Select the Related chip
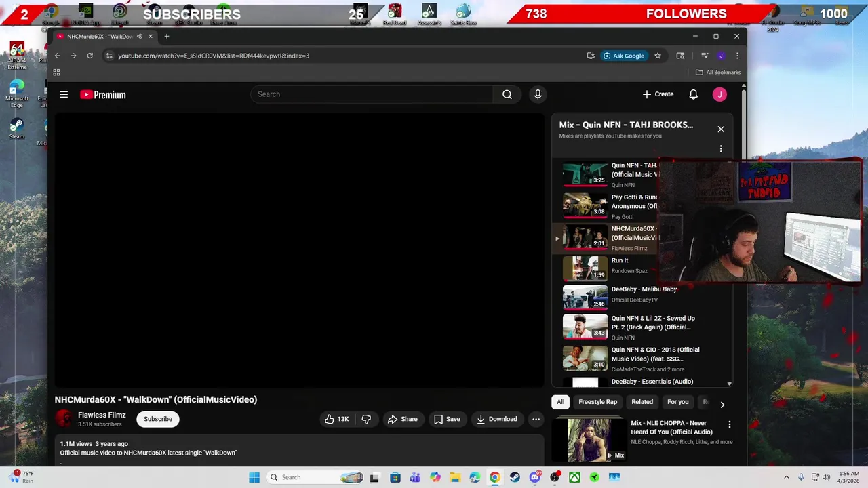 pyautogui.click(x=642, y=402)
